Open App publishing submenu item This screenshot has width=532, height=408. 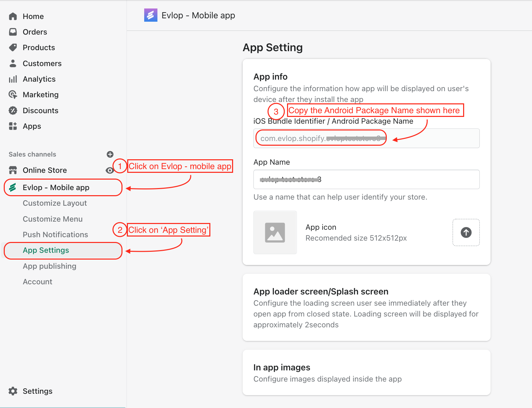pos(50,266)
